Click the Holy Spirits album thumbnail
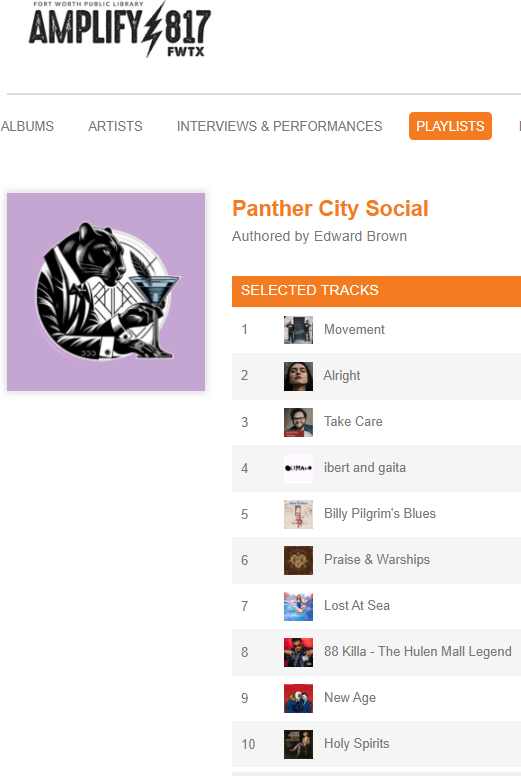 pyautogui.click(x=298, y=744)
